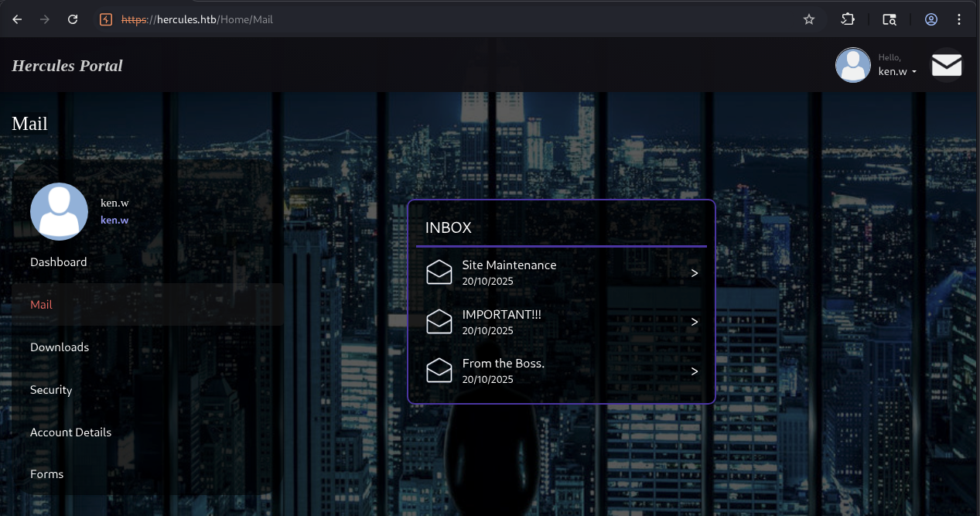Expand the From the Boss message chevron

coord(695,371)
